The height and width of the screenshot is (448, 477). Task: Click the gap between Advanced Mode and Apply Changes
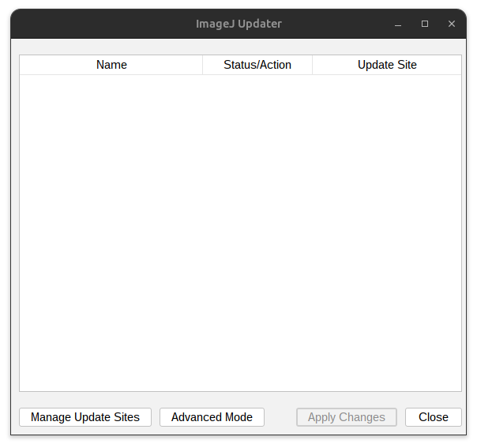pos(280,417)
